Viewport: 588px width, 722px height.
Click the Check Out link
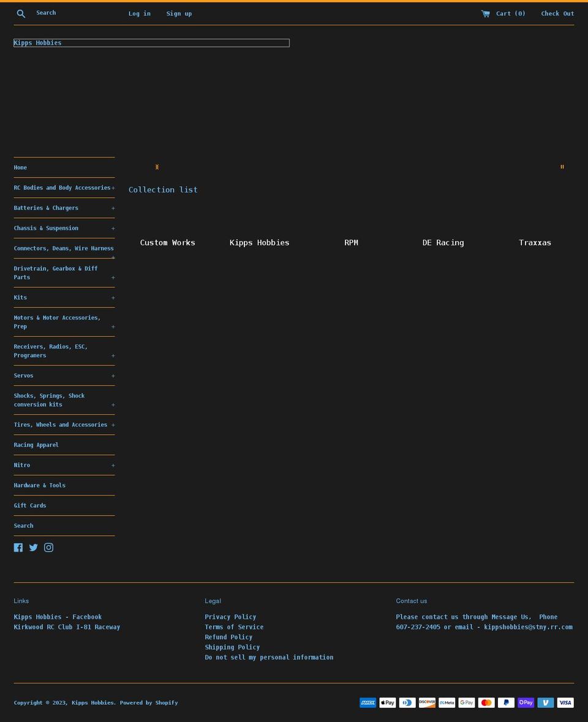[x=557, y=14]
